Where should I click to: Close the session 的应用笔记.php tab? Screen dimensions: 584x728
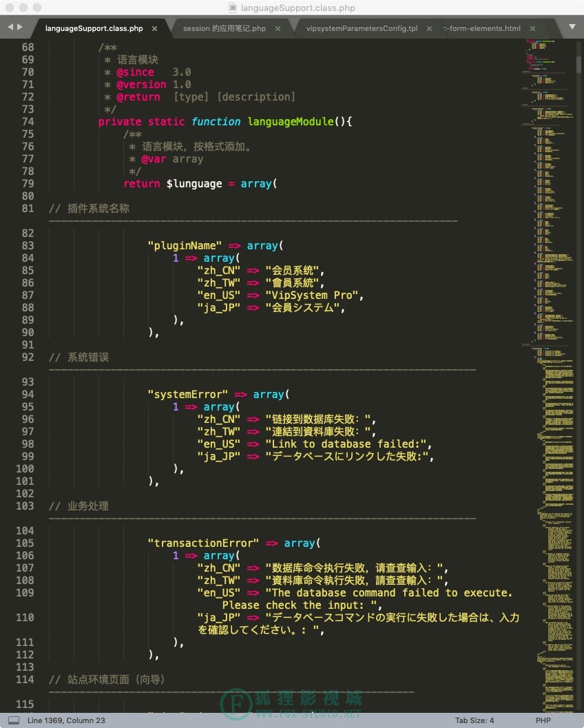point(278,29)
